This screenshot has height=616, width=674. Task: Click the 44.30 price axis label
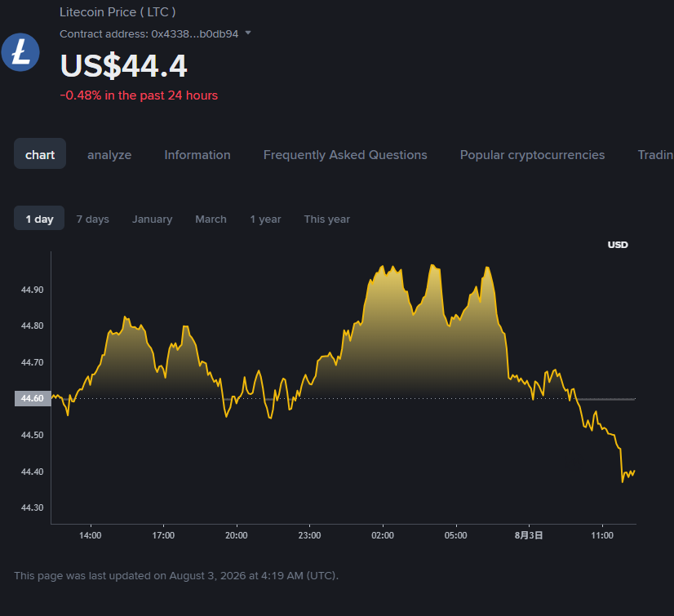pyautogui.click(x=33, y=507)
